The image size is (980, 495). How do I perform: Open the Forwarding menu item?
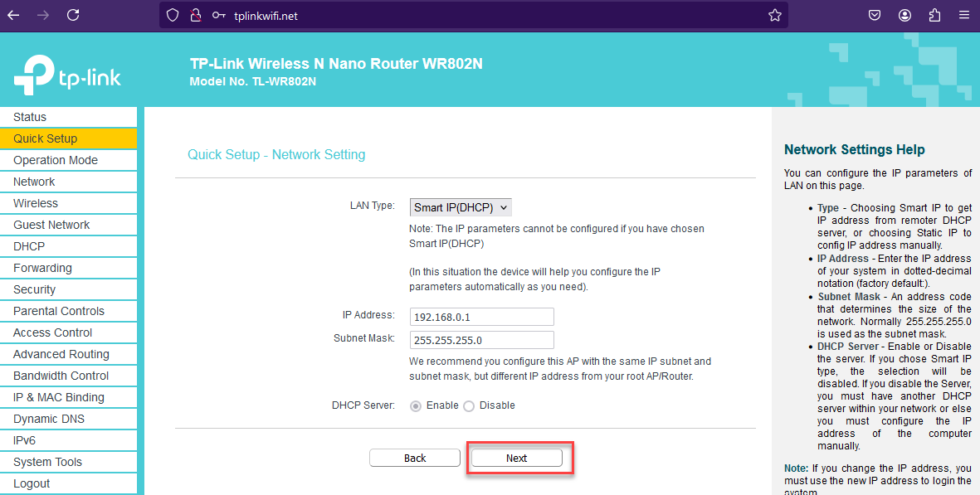click(68, 268)
